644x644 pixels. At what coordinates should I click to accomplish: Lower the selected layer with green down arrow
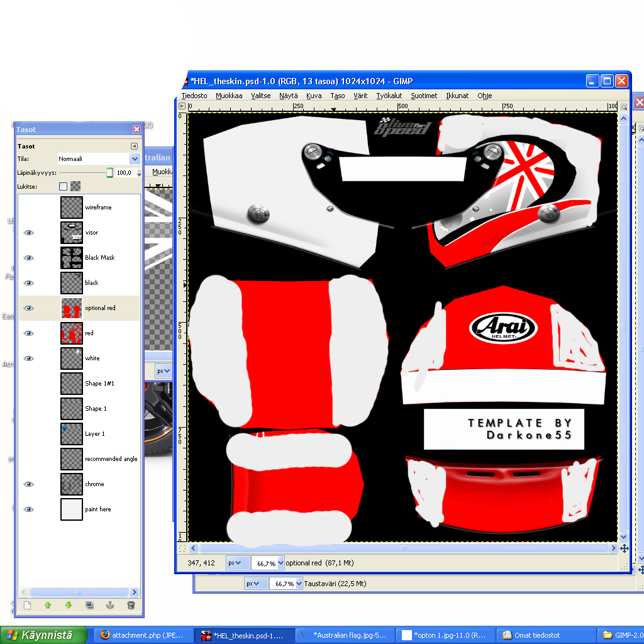point(69,605)
